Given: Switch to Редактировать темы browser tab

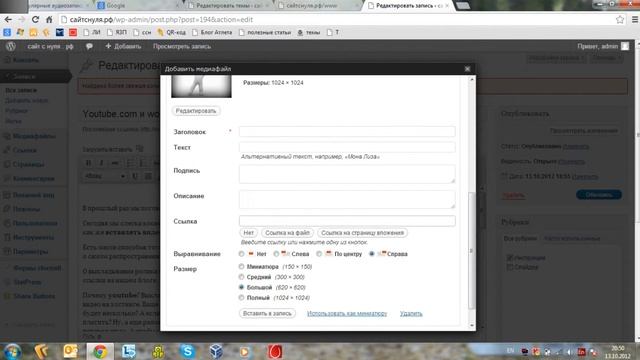Looking at the screenshot, I should (229, 6).
